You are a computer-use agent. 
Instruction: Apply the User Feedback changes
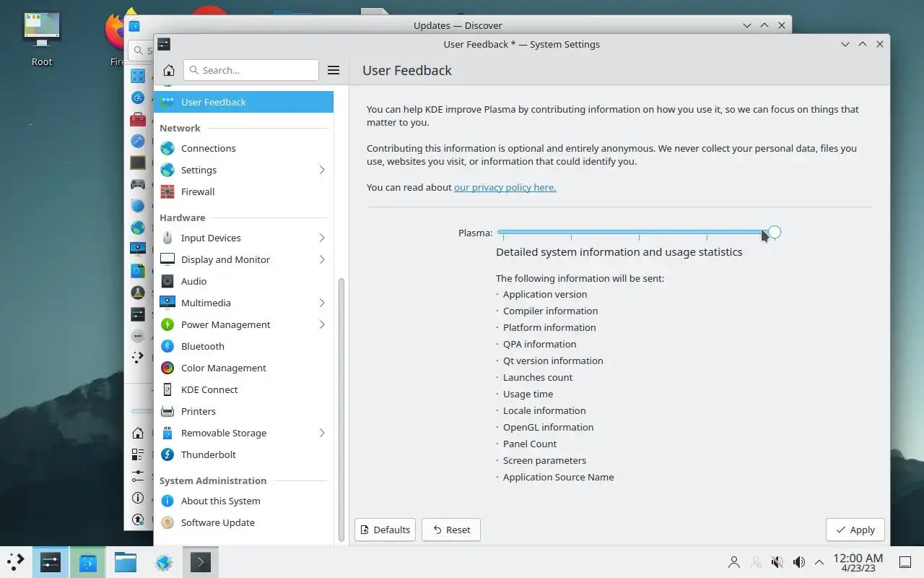(x=855, y=530)
